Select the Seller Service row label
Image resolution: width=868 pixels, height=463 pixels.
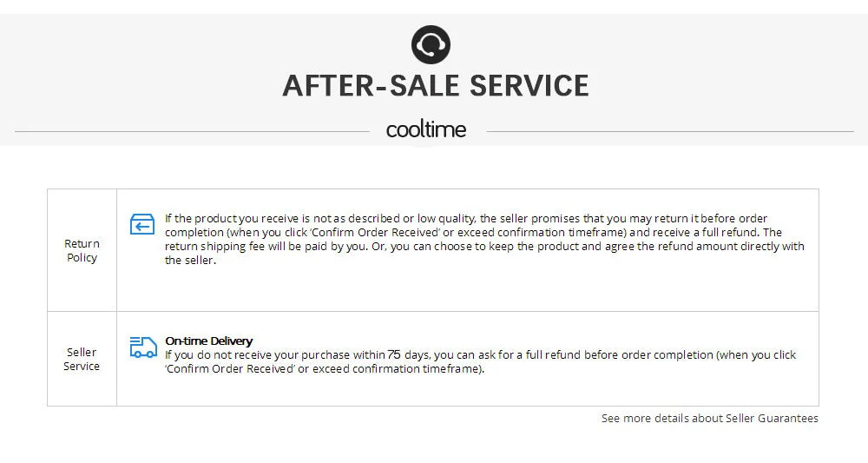pos(82,359)
